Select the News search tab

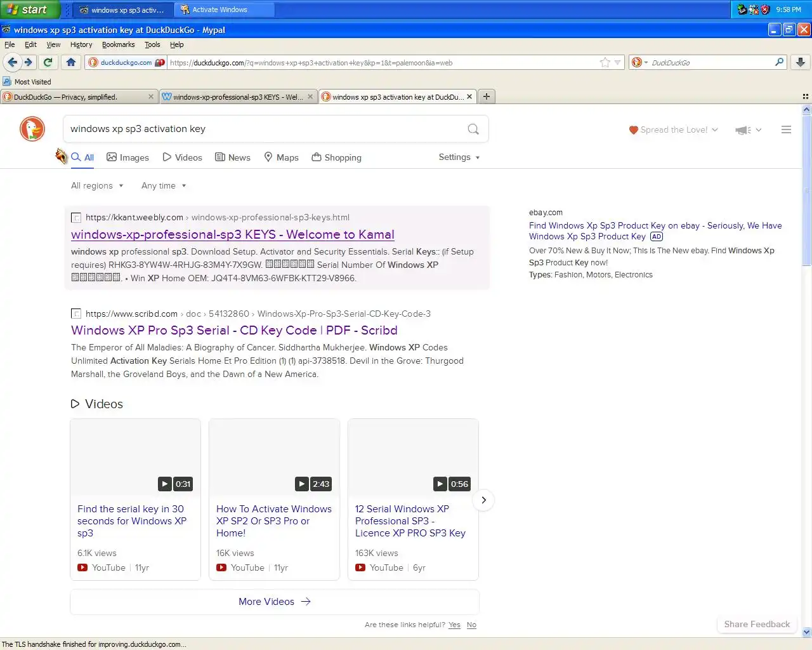tap(233, 157)
